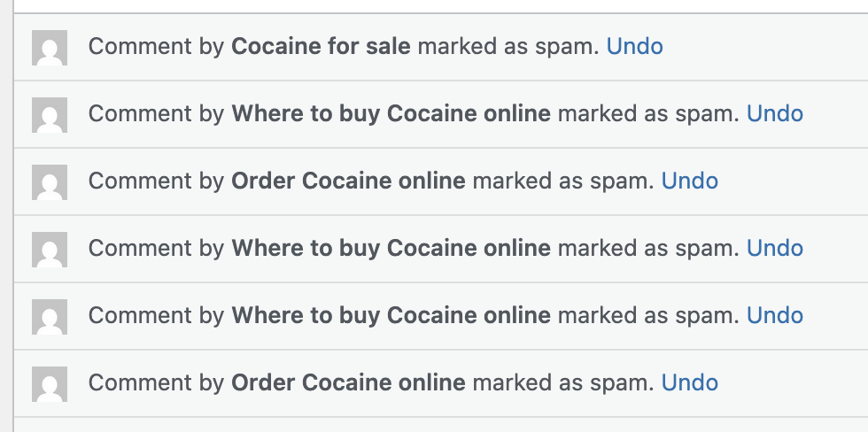Click 'marked as spam' text in Cocaine for sale row
The image size is (868, 432).
508,46
